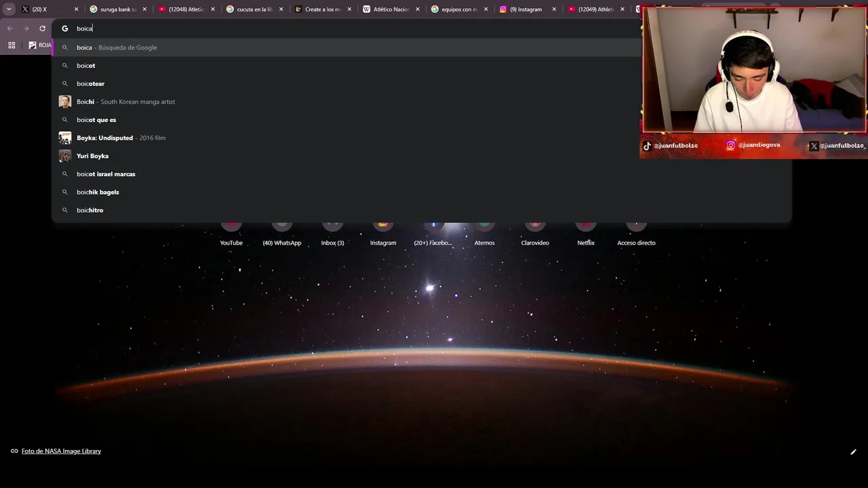The image size is (868, 488).
Task: Close the (20) X tab
Action: tap(76, 9)
